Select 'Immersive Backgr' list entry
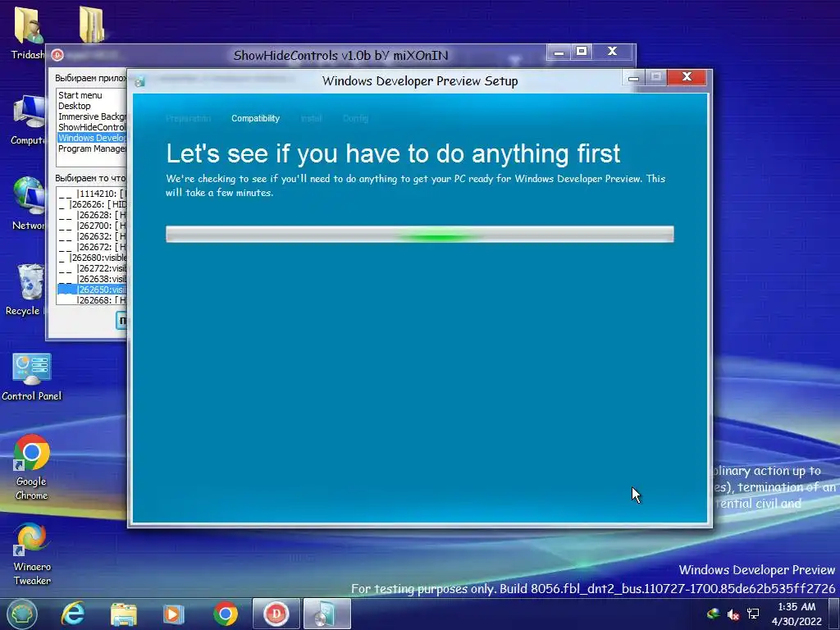Viewport: 840px width, 630px height. click(92, 116)
